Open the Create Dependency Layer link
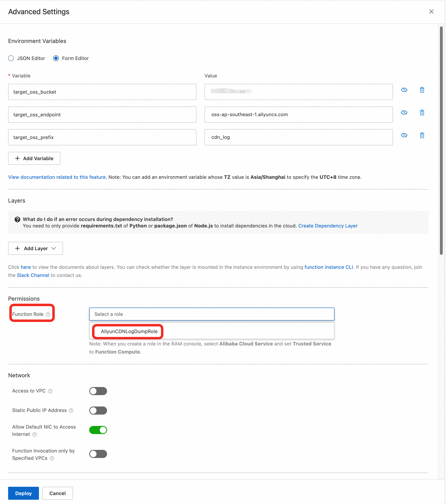The height and width of the screenshot is (504, 446). tap(328, 226)
